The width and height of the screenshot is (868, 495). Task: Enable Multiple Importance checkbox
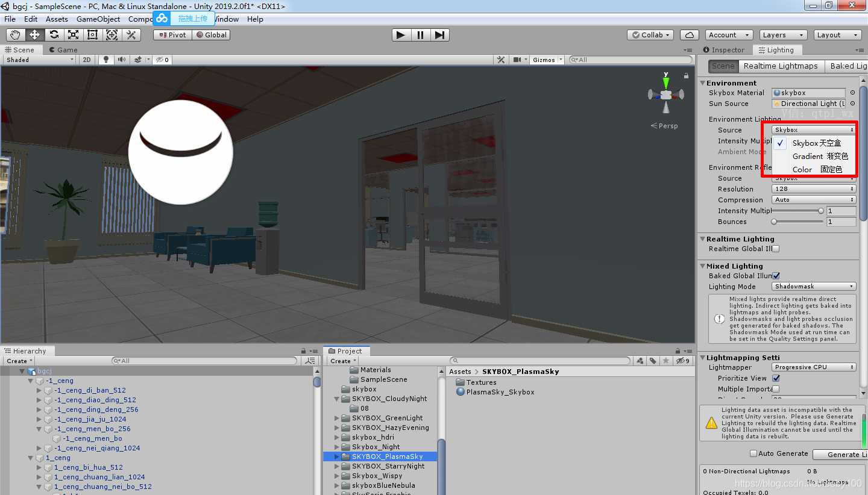point(776,389)
